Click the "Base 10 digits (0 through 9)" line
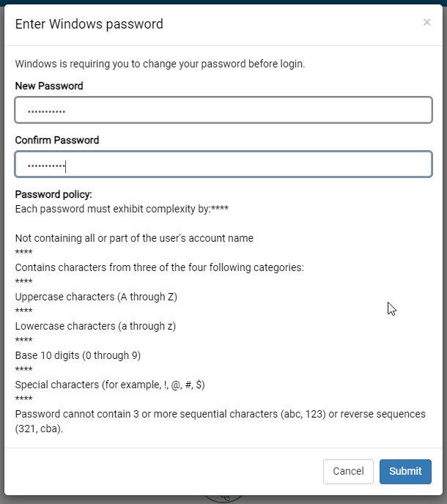This screenshot has width=447, height=504. [78, 355]
